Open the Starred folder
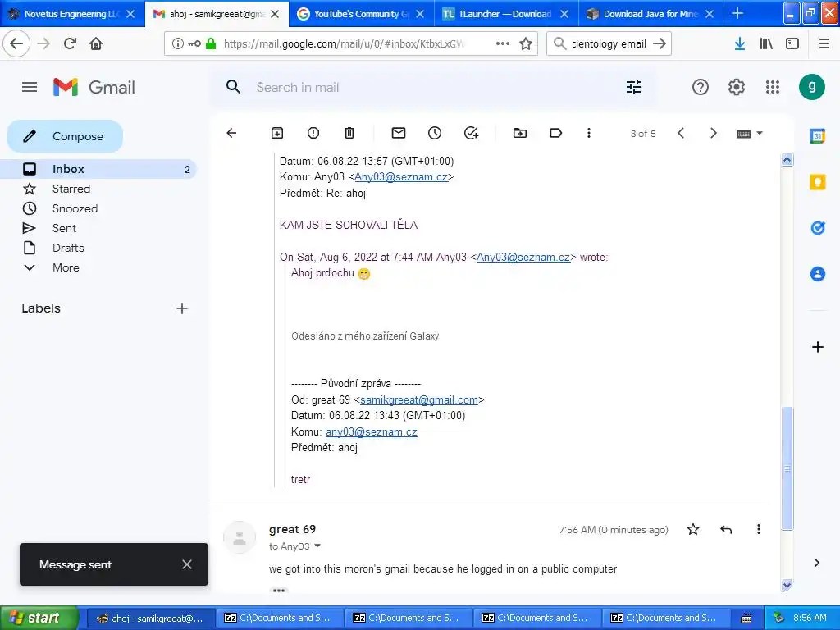 (x=71, y=189)
